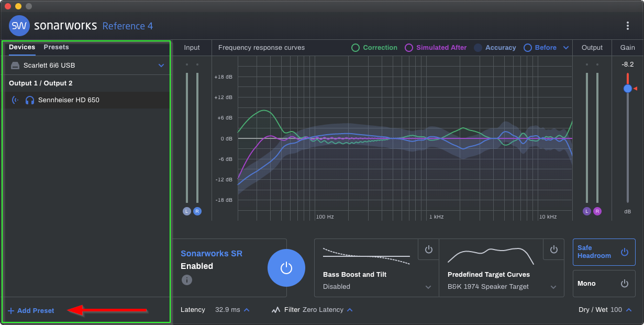Screen dimensions: 644x325
Task: Click the filter waveform icon
Action: pyautogui.click(x=276, y=310)
